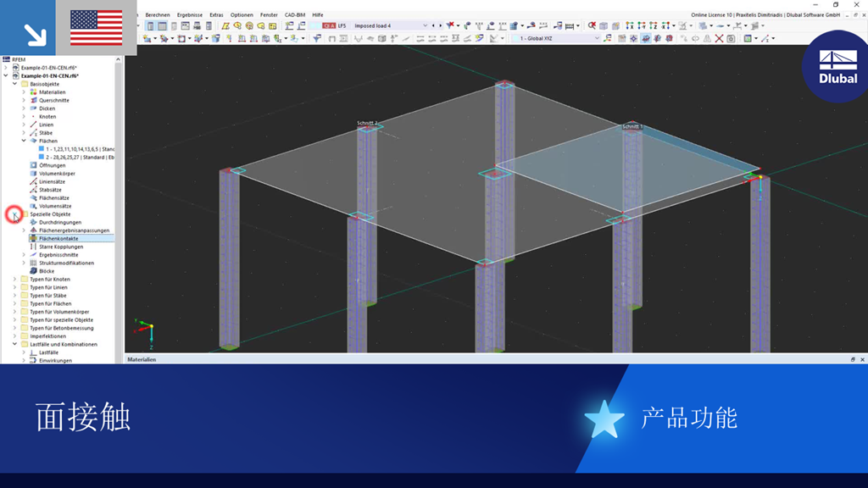The image size is (868, 488).
Task: Select Flächenkontakte in the navigator
Action: click(58, 238)
